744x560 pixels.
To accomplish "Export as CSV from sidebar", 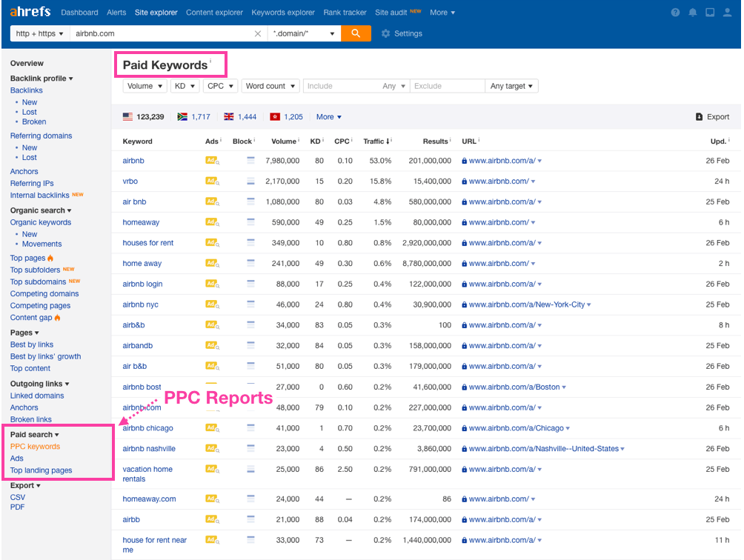I will [x=18, y=497].
